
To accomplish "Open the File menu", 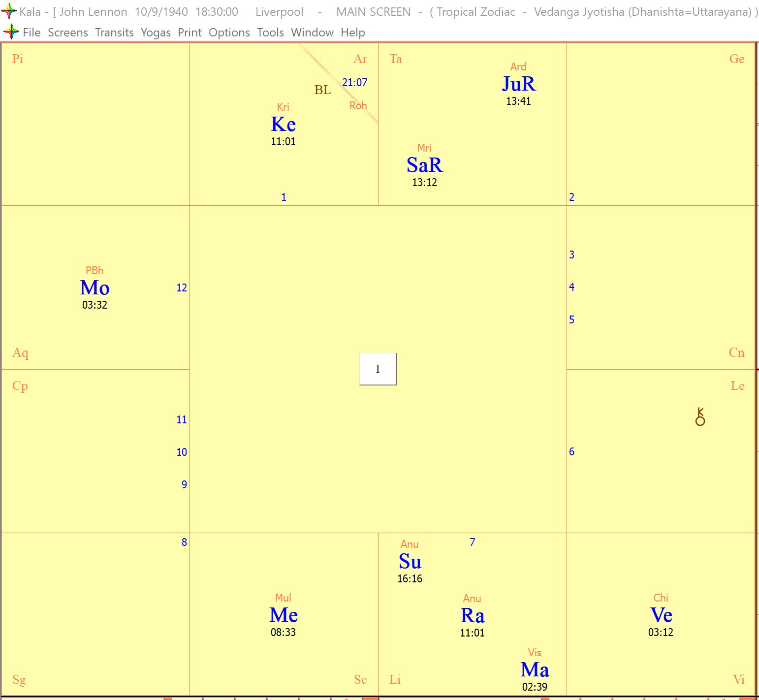I will pyautogui.click(x=32, y=32).
